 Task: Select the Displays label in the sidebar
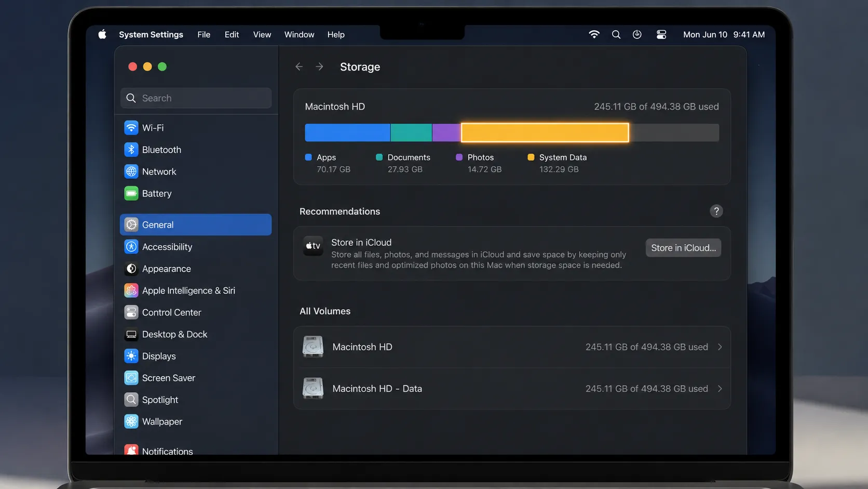pyautogui.click(x=159, y=356)
